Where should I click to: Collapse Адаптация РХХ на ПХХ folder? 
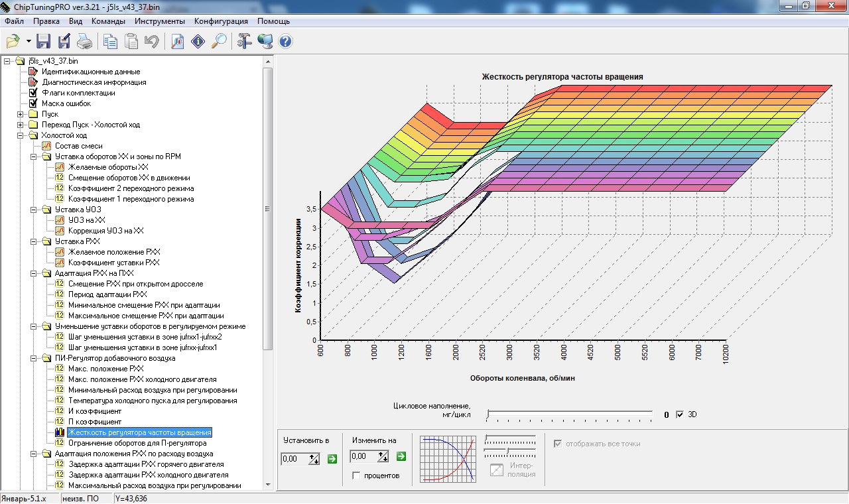click(x=34, y=273)
